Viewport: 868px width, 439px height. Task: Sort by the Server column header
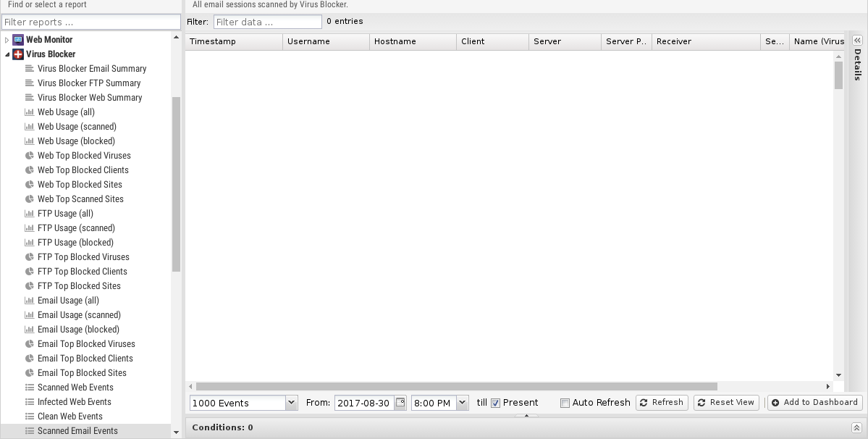click(565, 41)
